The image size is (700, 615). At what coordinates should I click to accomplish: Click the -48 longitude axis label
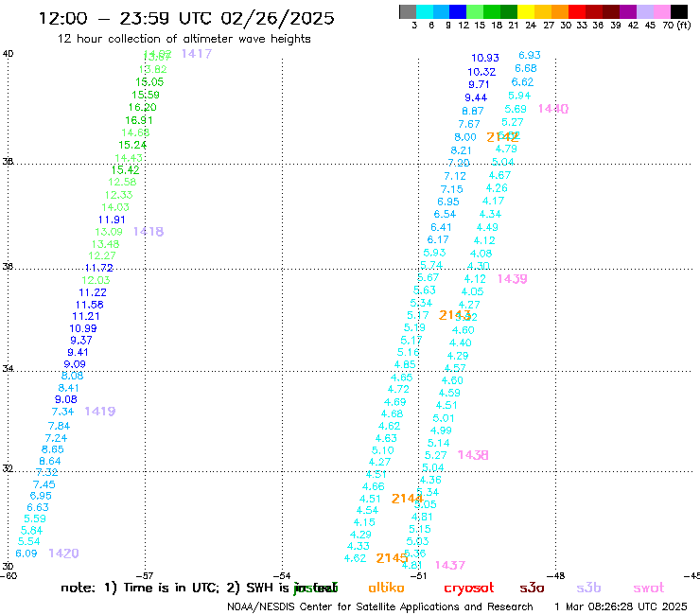click(556, 576)
